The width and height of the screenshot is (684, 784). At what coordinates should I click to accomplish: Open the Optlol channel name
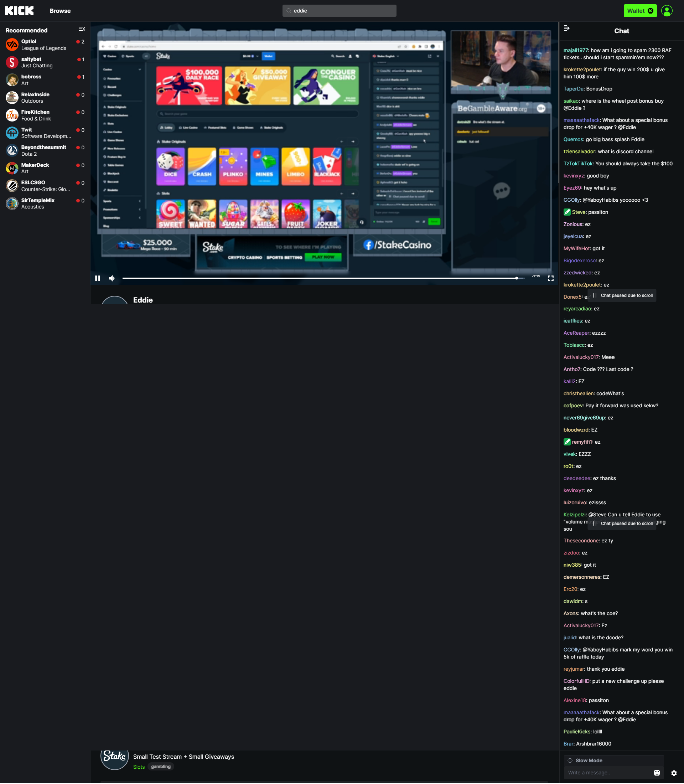(28, 41)
